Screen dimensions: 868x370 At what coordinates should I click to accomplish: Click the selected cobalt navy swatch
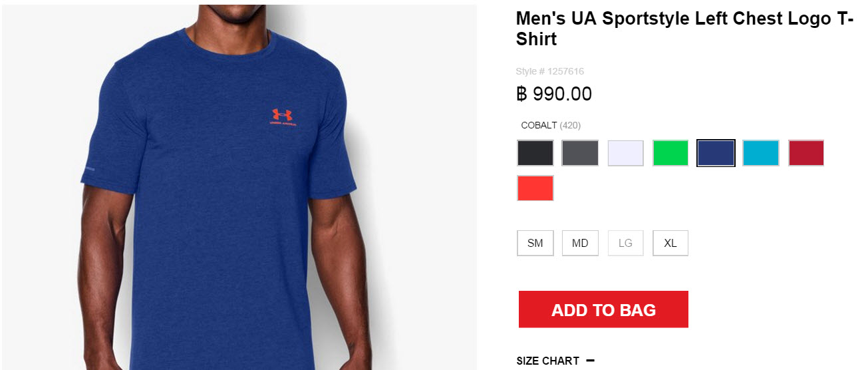[716, 153]
